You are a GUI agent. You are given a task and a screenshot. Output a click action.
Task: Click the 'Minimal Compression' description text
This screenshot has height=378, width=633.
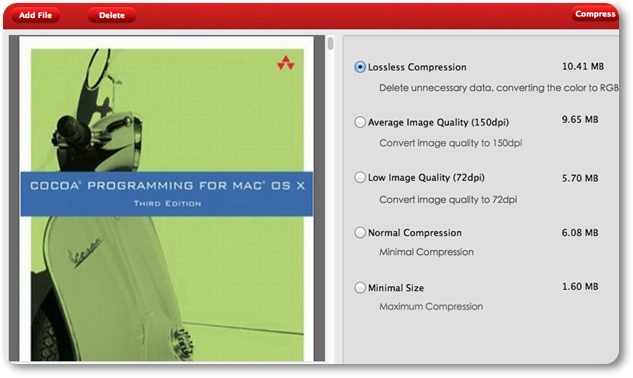pyautogui.click(x=426, y=252)
